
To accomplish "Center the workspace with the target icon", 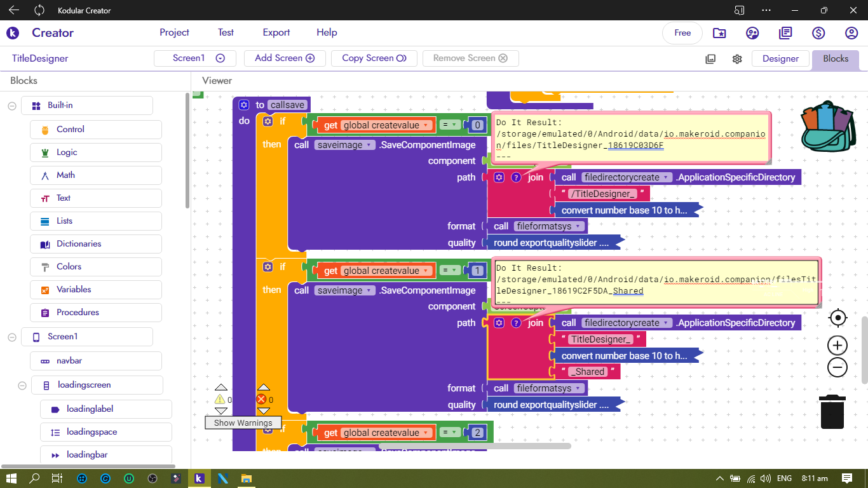I will point(837,318).
